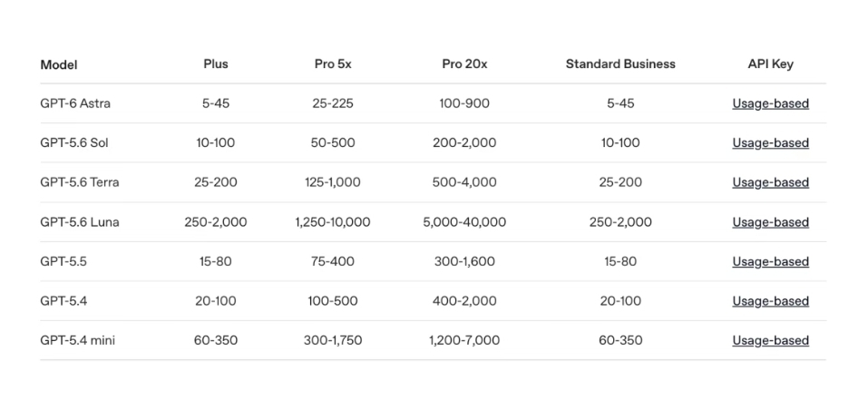This screenshot has width=868, height=419.
Task: Click the GPT-5.6 Terra model name
Action: click(80, 182)
